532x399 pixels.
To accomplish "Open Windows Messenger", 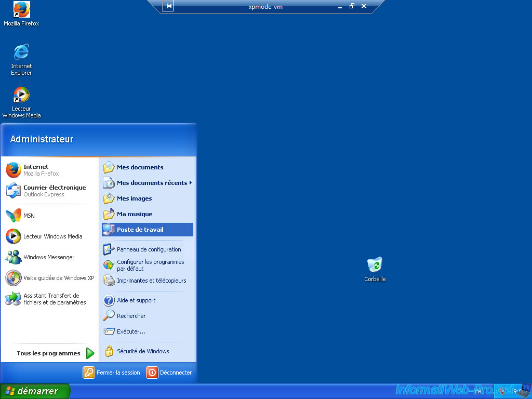I will click(x=49, y=257).
